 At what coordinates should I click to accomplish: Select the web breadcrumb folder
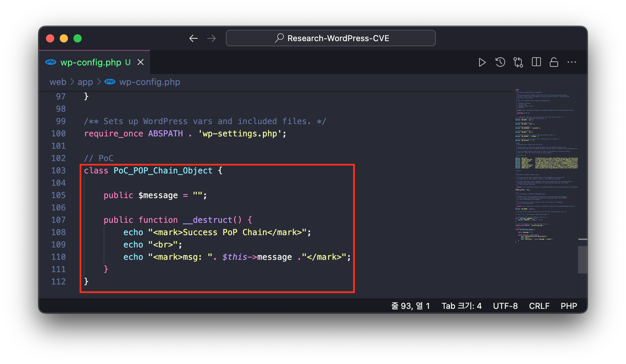point(58,82)
